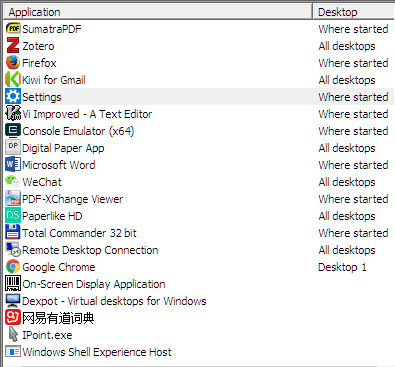This screenshot has width=395, height=367.
Task: Sort by the Application column header
Action: (158, 12)
